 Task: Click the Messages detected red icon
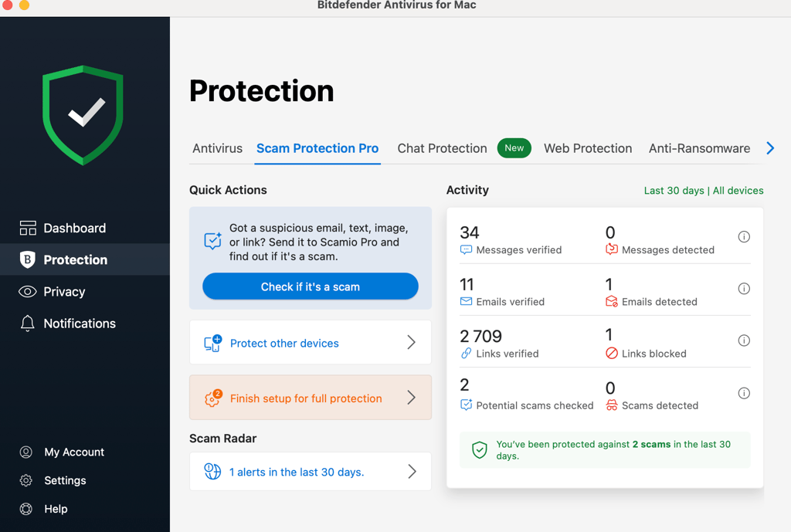pos(612,249)
